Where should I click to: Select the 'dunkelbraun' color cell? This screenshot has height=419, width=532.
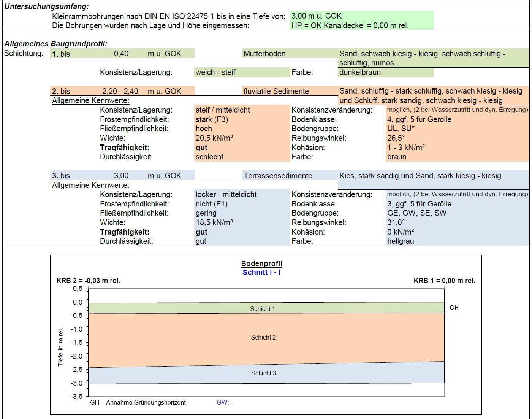tap(360, 72)
